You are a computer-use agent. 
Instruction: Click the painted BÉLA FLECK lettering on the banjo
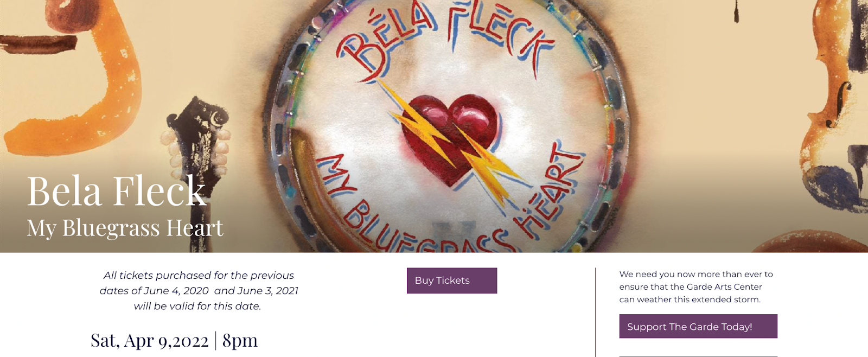445,41
